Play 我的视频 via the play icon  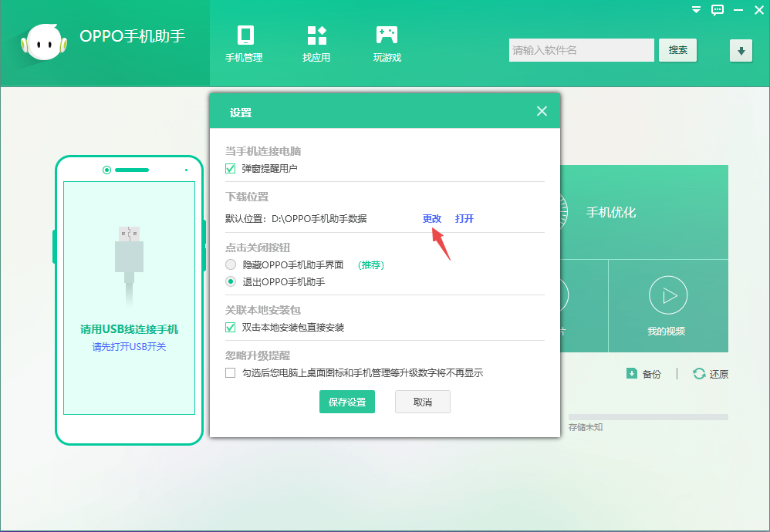coord(668,295)
